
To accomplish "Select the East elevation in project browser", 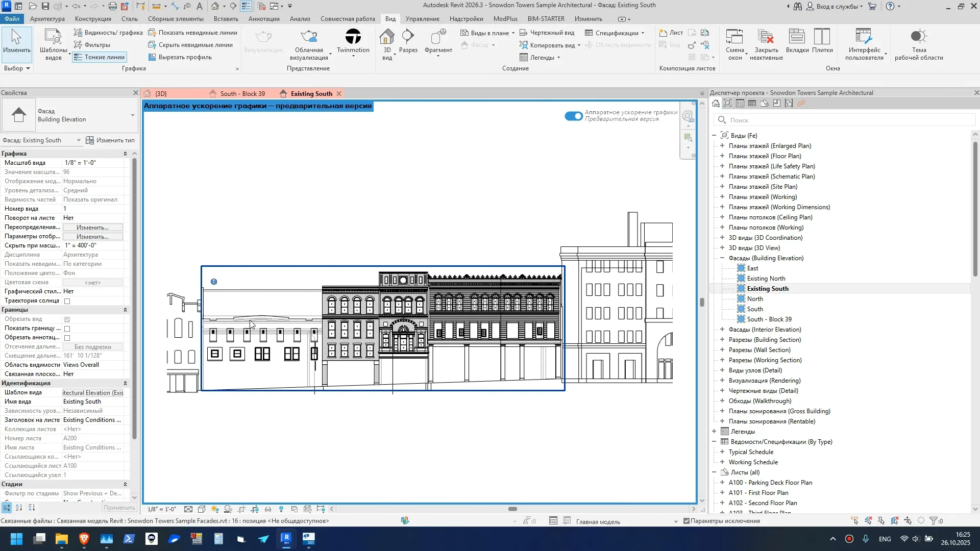I will pos(752,268).
